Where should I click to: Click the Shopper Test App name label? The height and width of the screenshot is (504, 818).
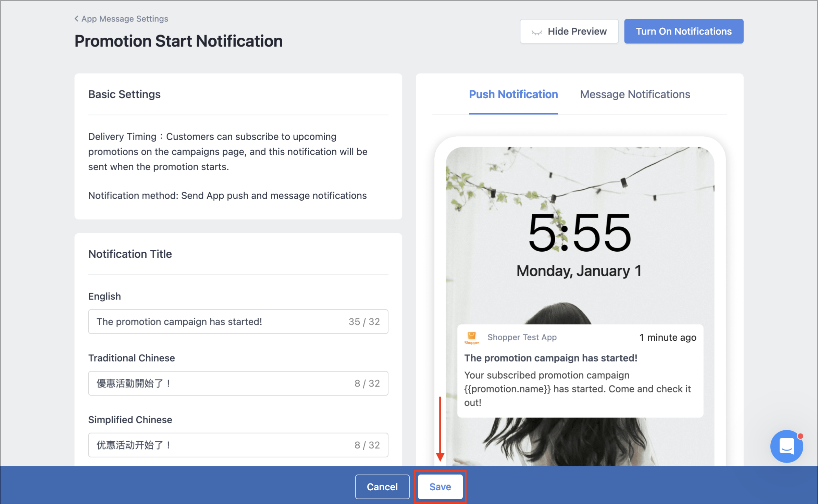pos(522,337)
